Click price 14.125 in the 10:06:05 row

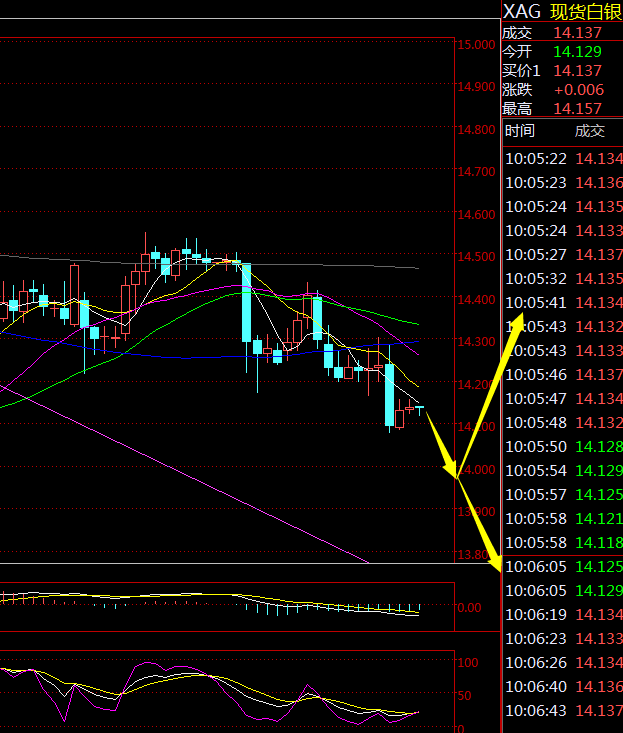[599, 567]
